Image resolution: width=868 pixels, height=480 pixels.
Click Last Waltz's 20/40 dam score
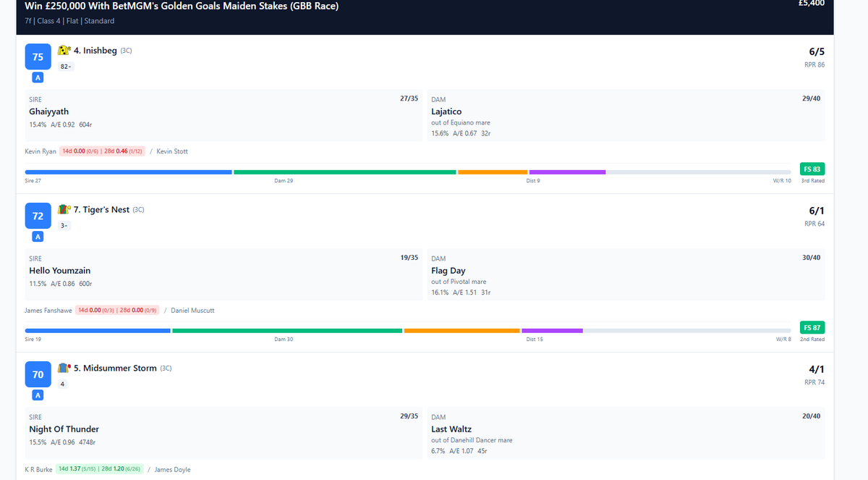click(811, 416)
